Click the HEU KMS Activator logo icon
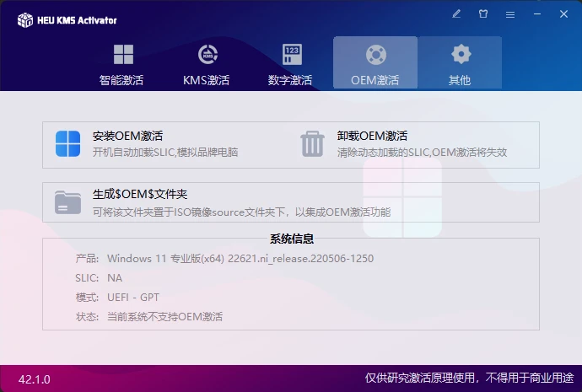This screenshot has height=392, width=582. (x=25, y=20)
